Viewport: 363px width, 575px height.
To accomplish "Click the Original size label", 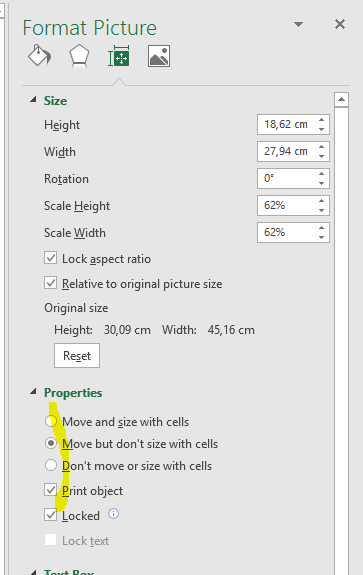I will (76, 308).
